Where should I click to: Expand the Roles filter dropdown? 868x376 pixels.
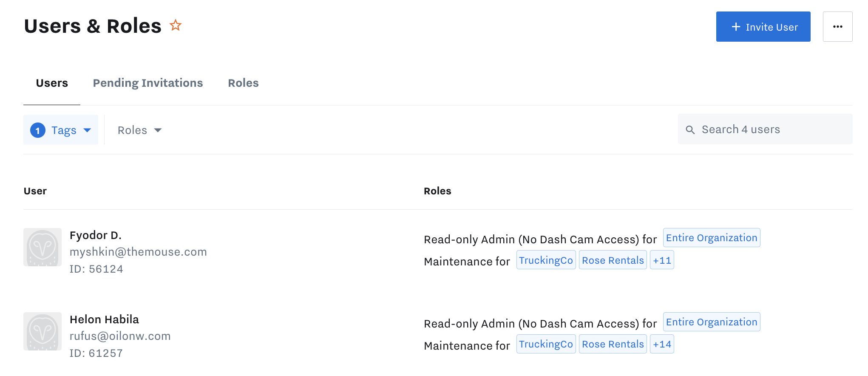(139, 130)
